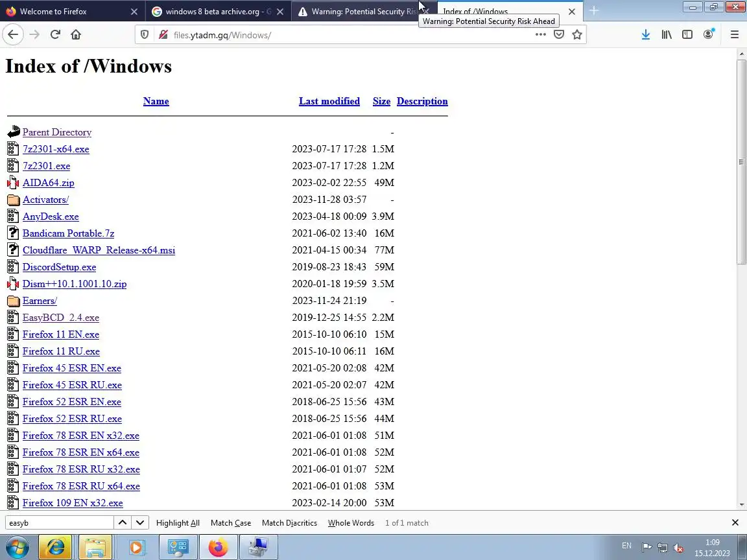
Task: Download the AIDA64.zip file
Action: coord(48,183)
